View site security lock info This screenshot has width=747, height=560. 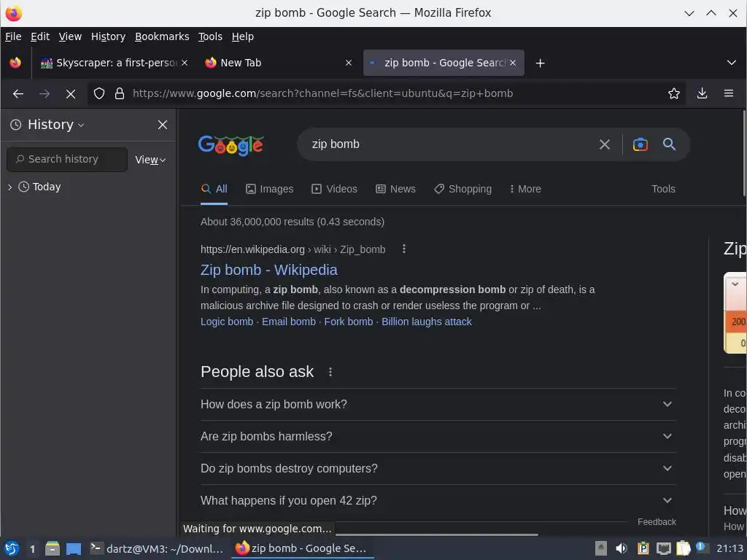click(120, 93)
